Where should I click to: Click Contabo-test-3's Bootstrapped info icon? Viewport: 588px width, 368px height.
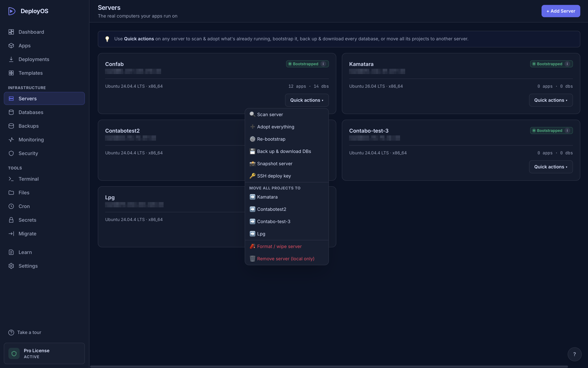567,131
